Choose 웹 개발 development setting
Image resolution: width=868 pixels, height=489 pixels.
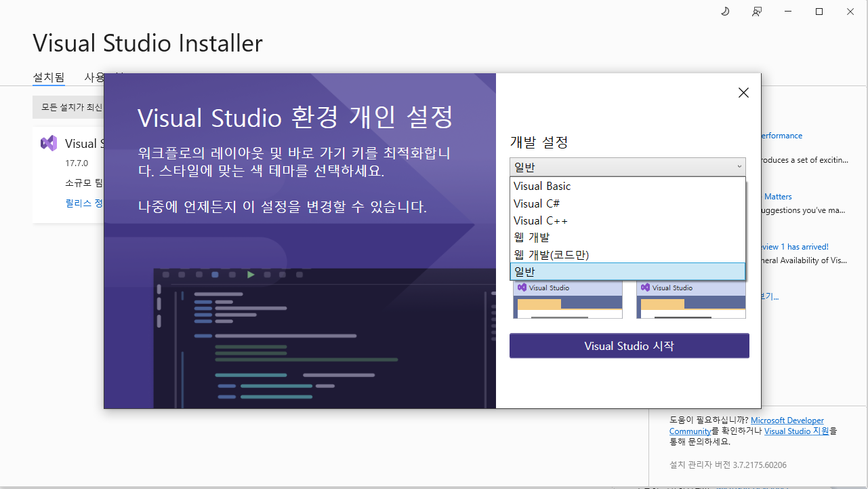pyautogui.click(x=627, y=237)
